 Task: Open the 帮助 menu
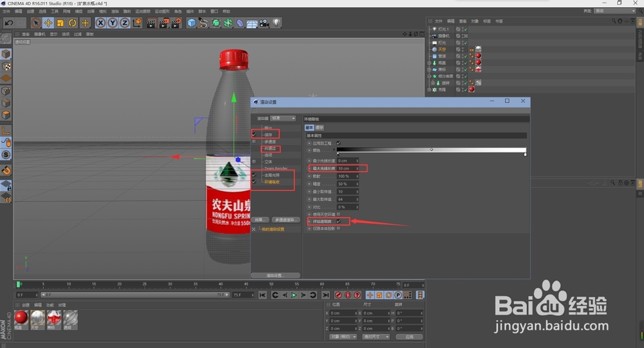pos(226,12)
